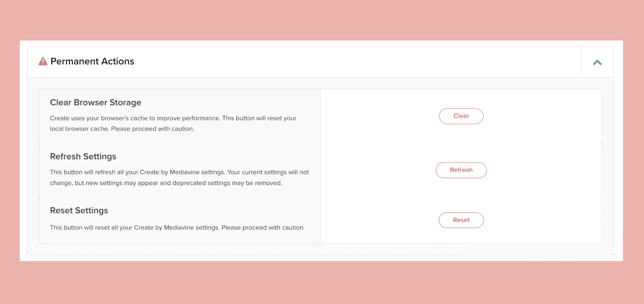Select the Clear Browser Storage heading
The height and width of the screenshot is (304, 644).
click(96, 102)
